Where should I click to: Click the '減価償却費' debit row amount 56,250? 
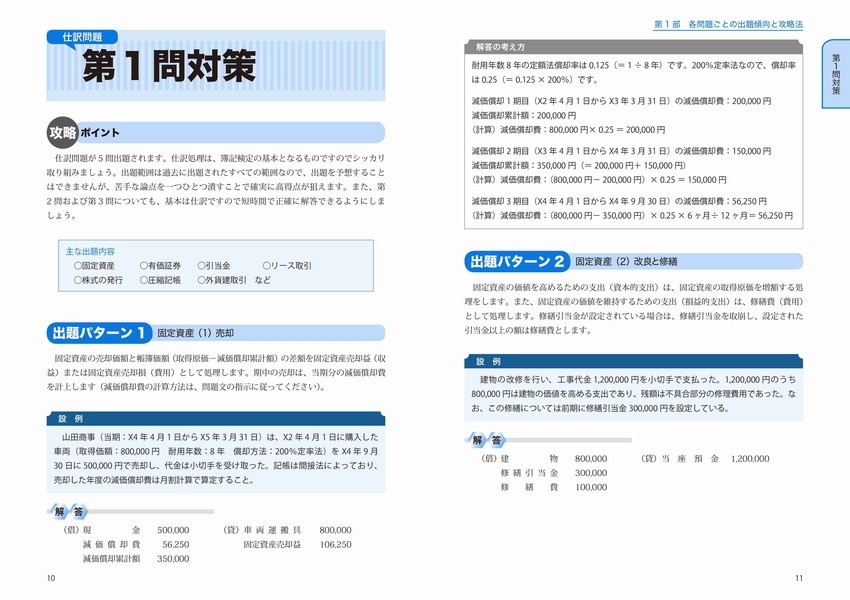(x=176, y=545)
